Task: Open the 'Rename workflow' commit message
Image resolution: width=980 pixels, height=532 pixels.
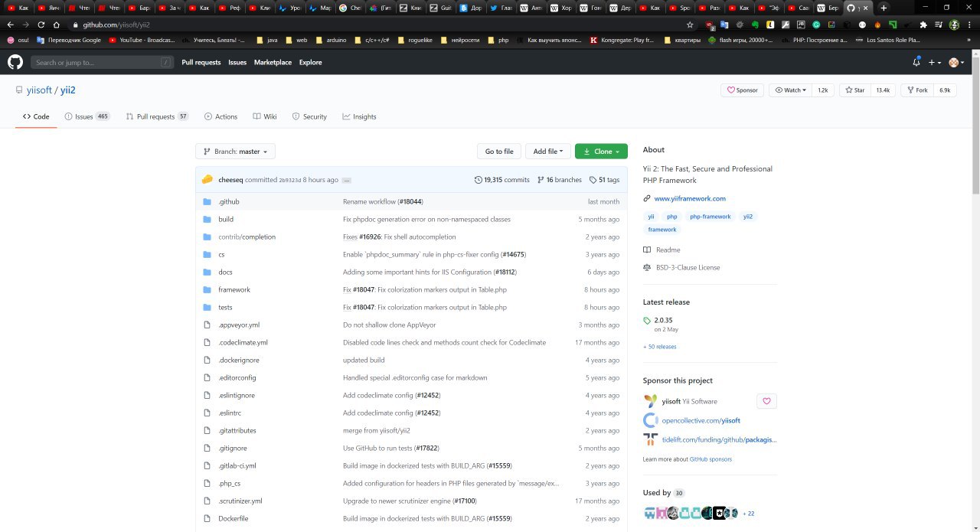Action: coord(370,201)
